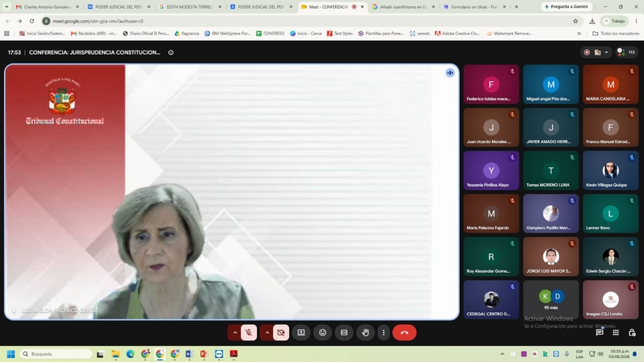Click the red leave call button
Viewport: 644px width, 362px height.
click(x=405, y=332)
